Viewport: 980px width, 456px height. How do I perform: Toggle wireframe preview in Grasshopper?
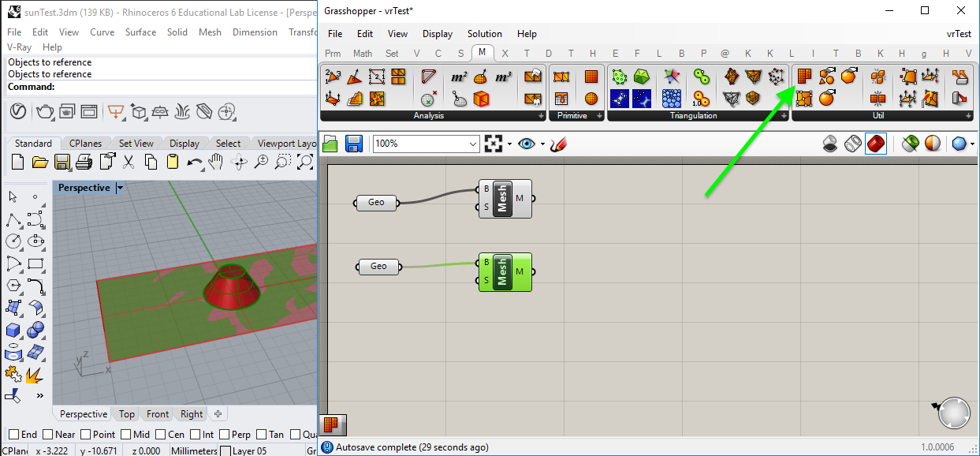pyautogui.click(x=852, y=144)
